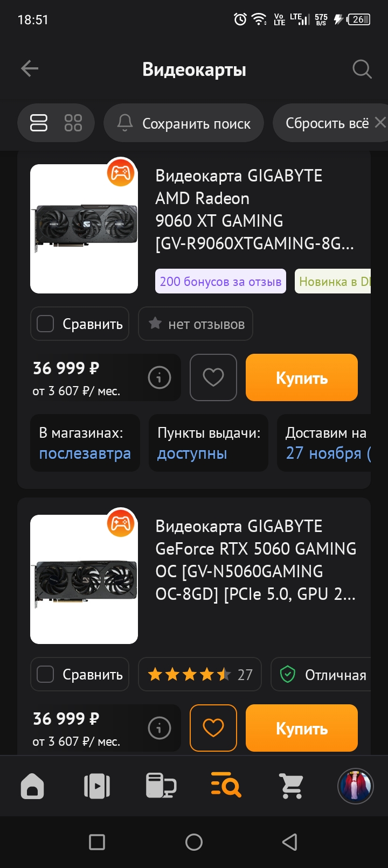Add RTX 5060 card to favorites heart
The image size is (388, 868).
point(213,728)
